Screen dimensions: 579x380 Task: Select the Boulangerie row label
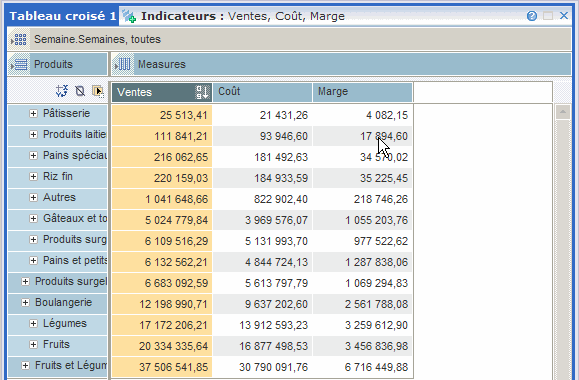point(63,303)
